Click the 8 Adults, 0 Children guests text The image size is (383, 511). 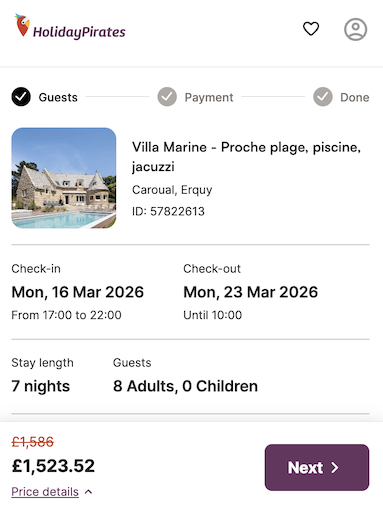185,386
